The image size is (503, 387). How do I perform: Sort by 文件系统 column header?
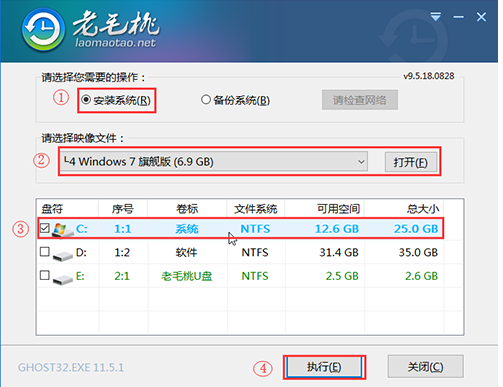pyautogui.click(x=256, y=209)
